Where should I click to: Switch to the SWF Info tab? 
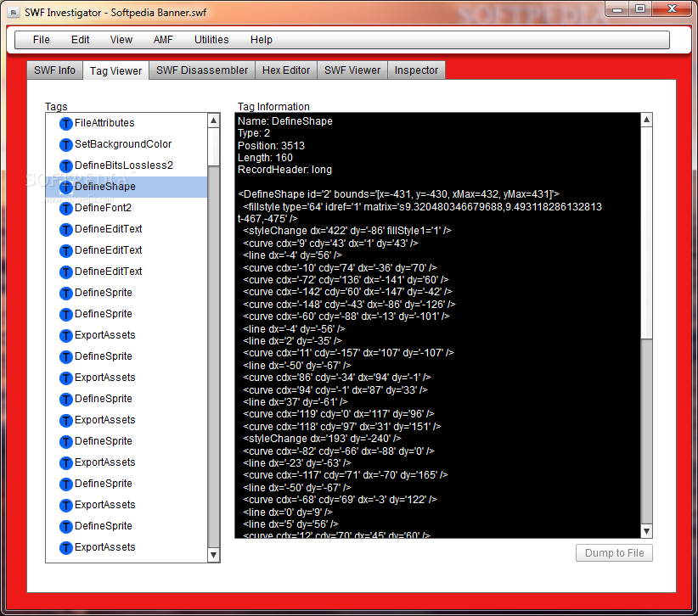pyautogui.click(x=54, y=70)
